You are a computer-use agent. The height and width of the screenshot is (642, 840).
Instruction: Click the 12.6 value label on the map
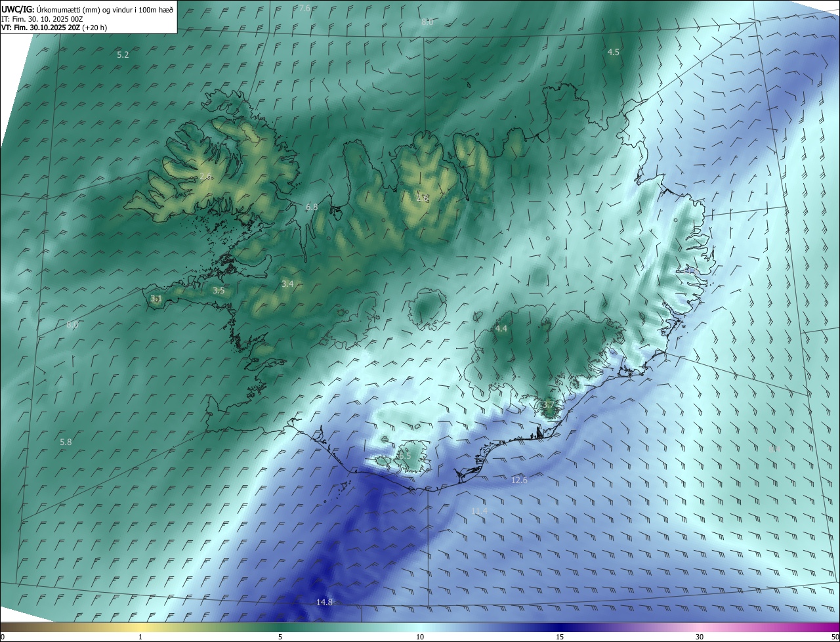(519, 480)
